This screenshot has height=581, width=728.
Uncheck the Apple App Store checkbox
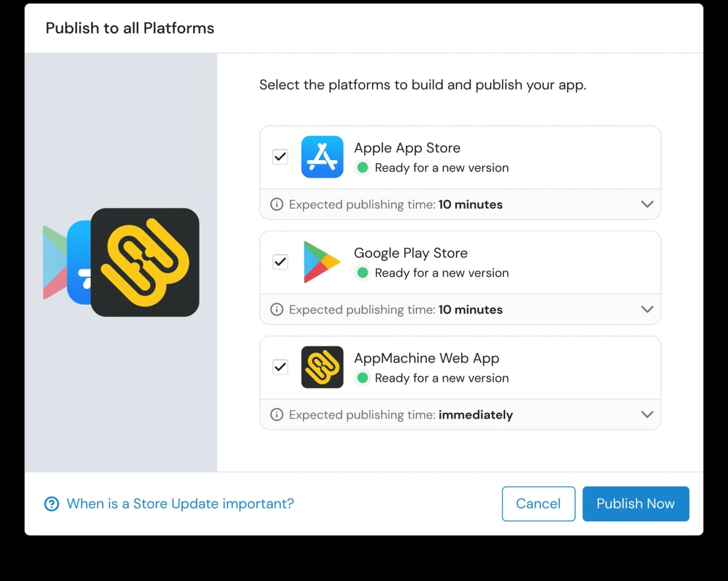[280, 157]
